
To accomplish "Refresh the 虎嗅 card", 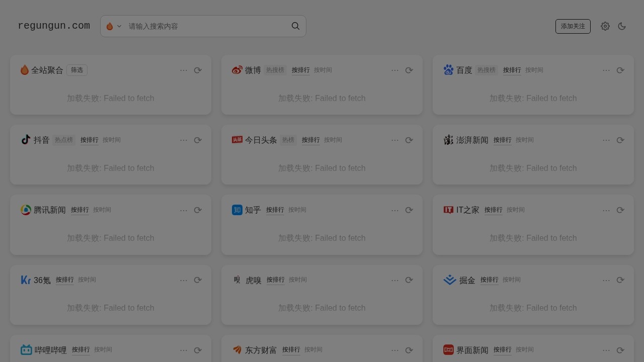I will [409, 280].
